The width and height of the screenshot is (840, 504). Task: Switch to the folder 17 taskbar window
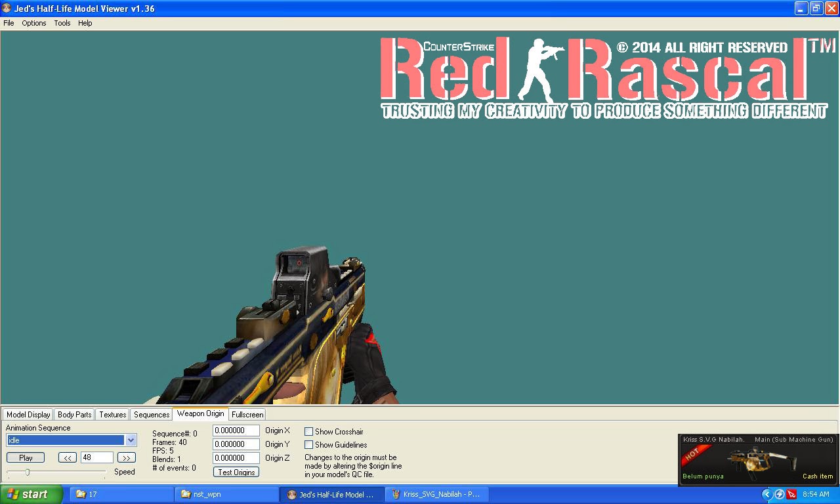[x=121, y=494]
